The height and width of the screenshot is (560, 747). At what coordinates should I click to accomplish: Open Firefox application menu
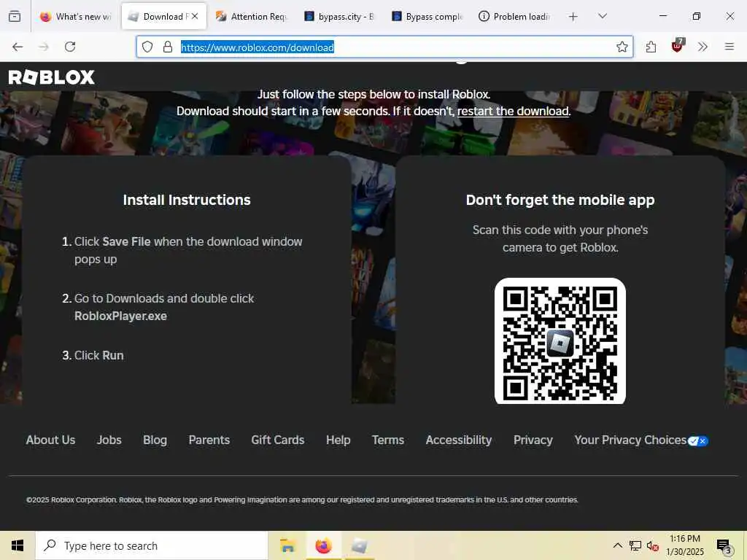pyautogui.click(x=729, y=47)
